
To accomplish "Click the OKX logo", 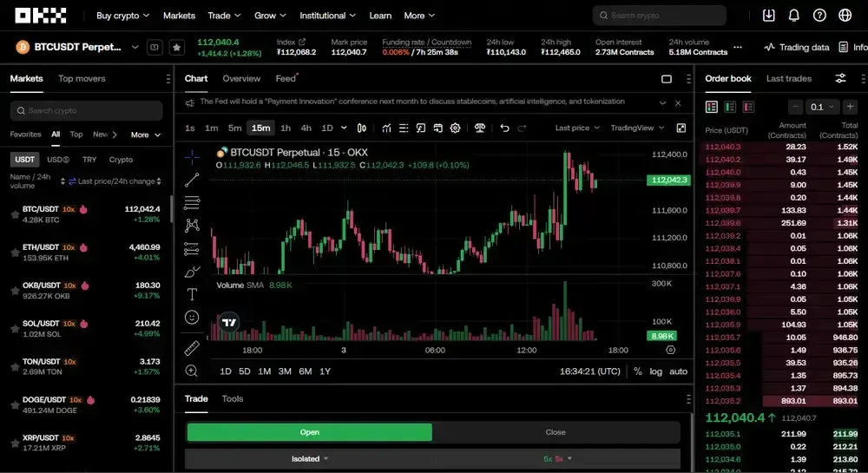I will click(x=41, y=16).
